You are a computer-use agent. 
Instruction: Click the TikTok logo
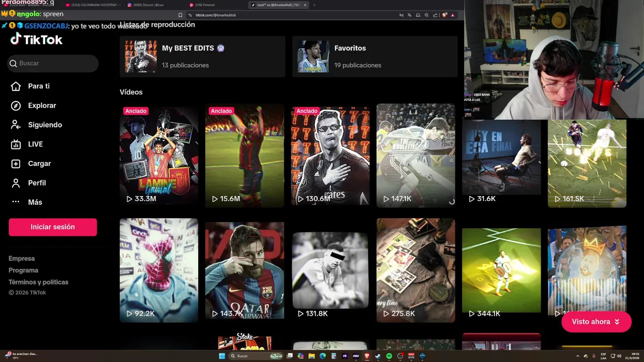pos(36,39)
